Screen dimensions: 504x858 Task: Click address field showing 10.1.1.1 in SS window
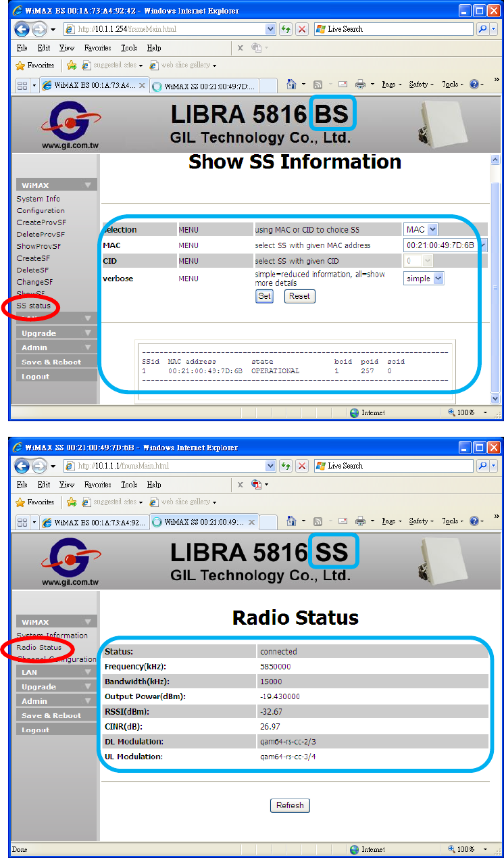coord(165,466)
